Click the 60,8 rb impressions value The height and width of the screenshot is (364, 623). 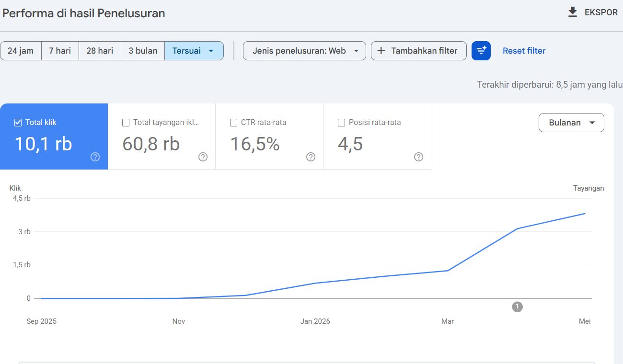tap(151, 144)
